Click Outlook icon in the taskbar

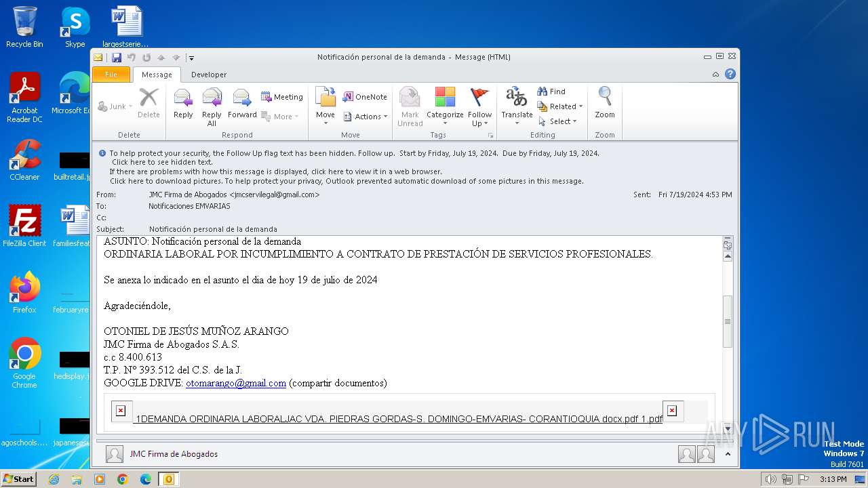[x=169, y=479]
